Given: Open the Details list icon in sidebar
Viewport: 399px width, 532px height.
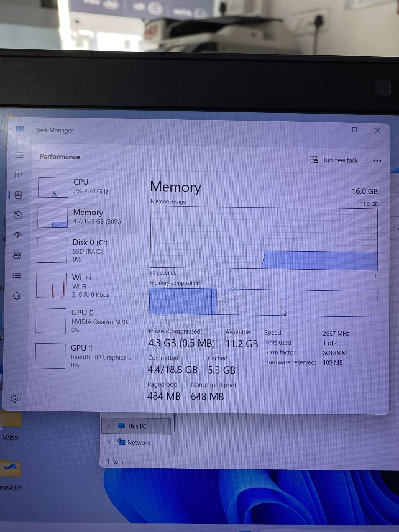Looking at the screenshot, I should (17, 275).
